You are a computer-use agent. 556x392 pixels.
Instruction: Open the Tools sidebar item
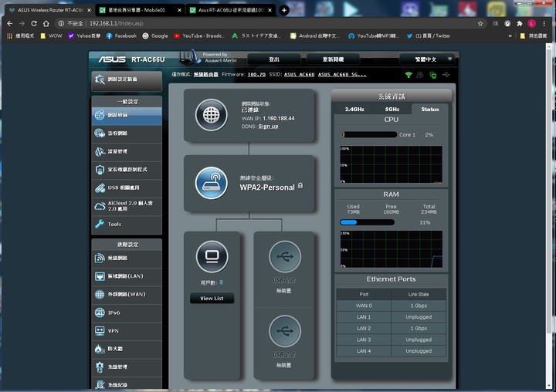coord(127,225)
